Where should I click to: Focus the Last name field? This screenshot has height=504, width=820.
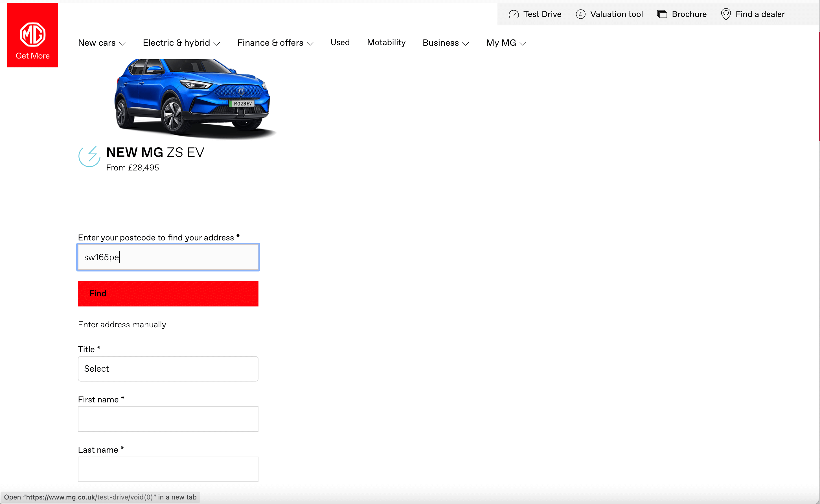pyautogui.click(x=168, y=470)
